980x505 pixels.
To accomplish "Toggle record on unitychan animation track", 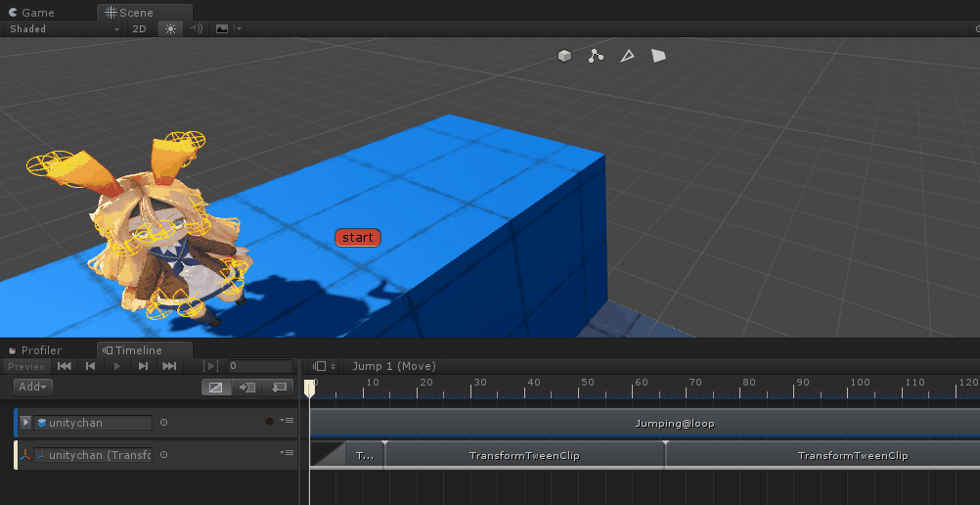I will tap(269, 421).
